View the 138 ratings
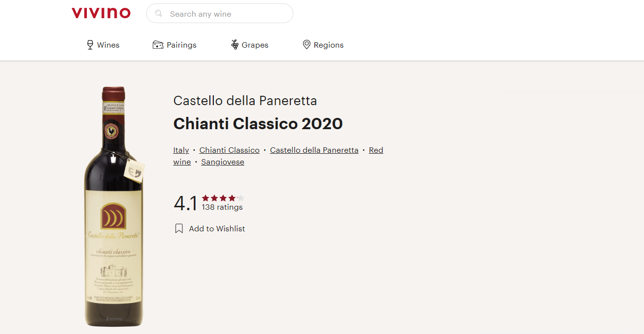 pyautogui.click(x=222, y=207)
